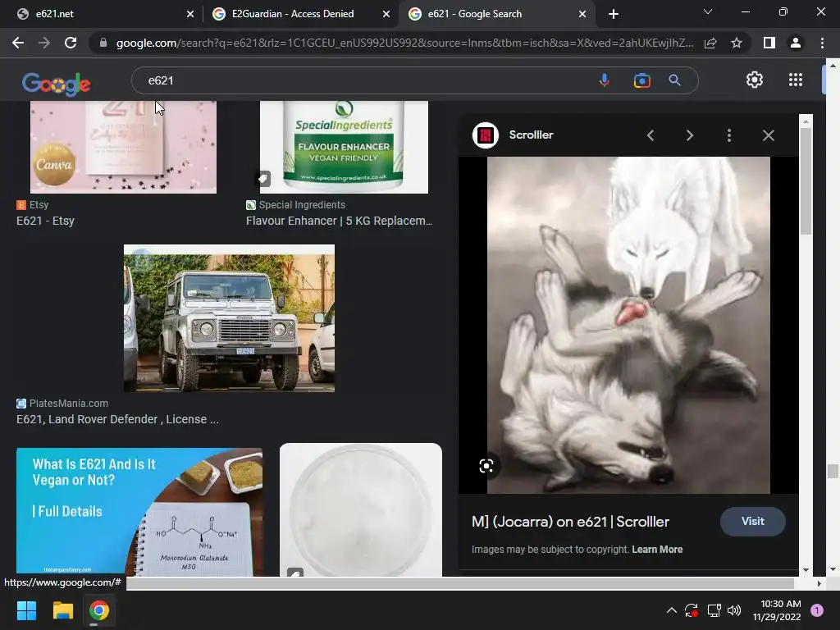Click the address bar URL
Viewport: 840px width, 630px height.
[x=404, y=43]
